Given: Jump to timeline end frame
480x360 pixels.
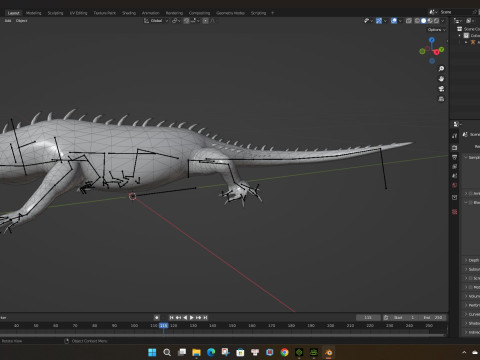Looking at the screenshot, I should (x=205, y=318).
